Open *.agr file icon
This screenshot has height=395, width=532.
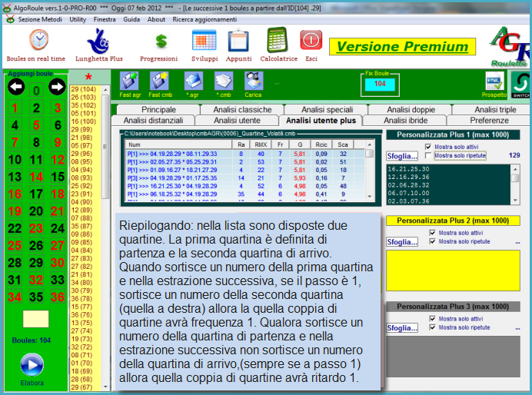click(x=194, y=81)
